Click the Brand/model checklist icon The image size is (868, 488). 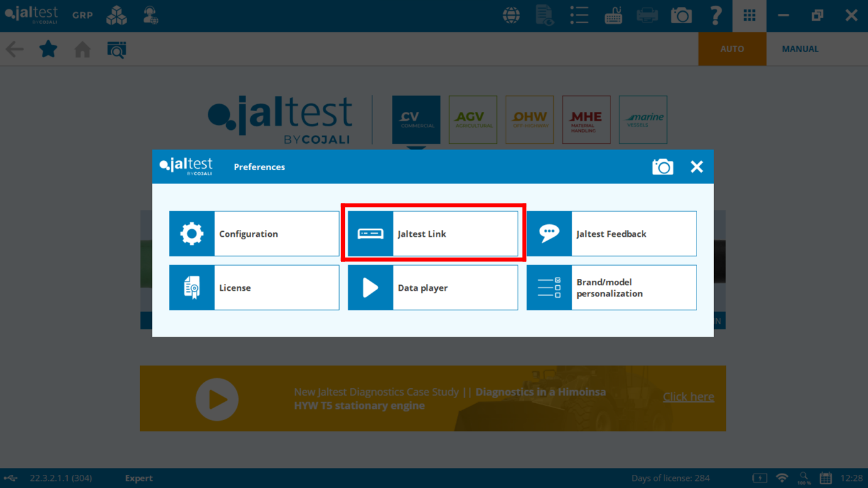(549, 288)
